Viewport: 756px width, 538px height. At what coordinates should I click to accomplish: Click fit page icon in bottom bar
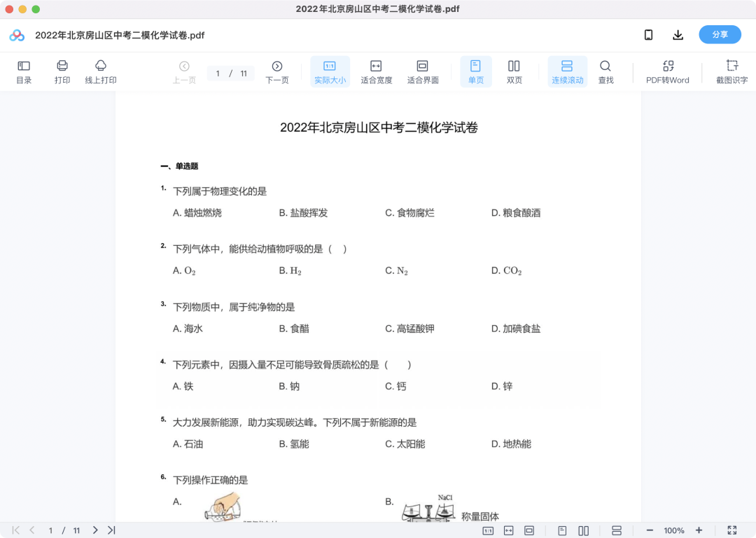pyautogui.click(x=529, y=530)
